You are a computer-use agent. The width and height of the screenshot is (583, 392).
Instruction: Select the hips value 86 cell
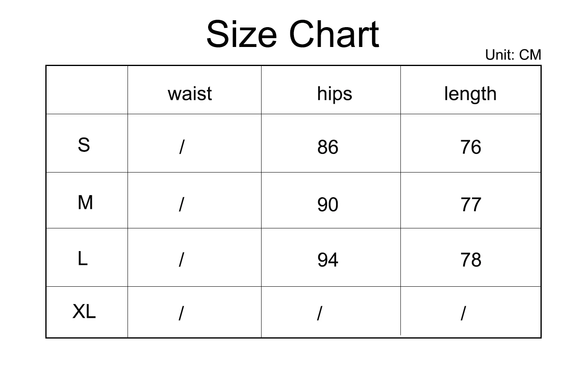[x=328, y=147]
